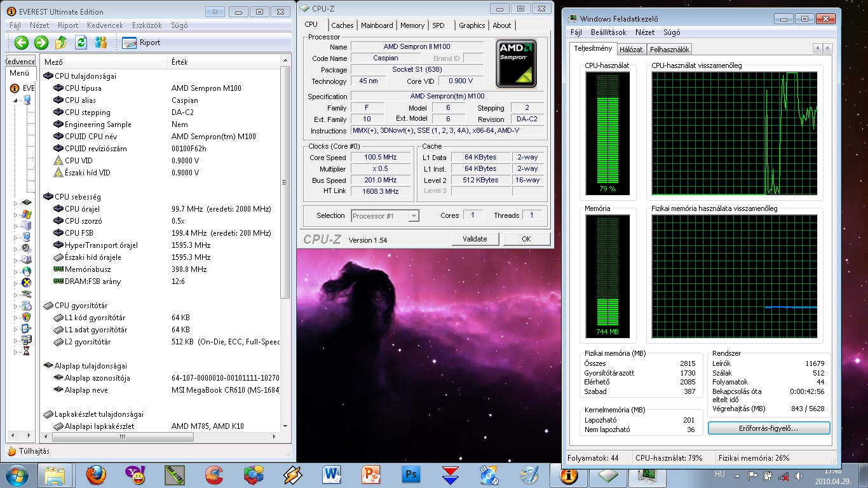Open the red C-shaped taskbar icon
Screen dimensions: 868x488
tap(214, 475)
